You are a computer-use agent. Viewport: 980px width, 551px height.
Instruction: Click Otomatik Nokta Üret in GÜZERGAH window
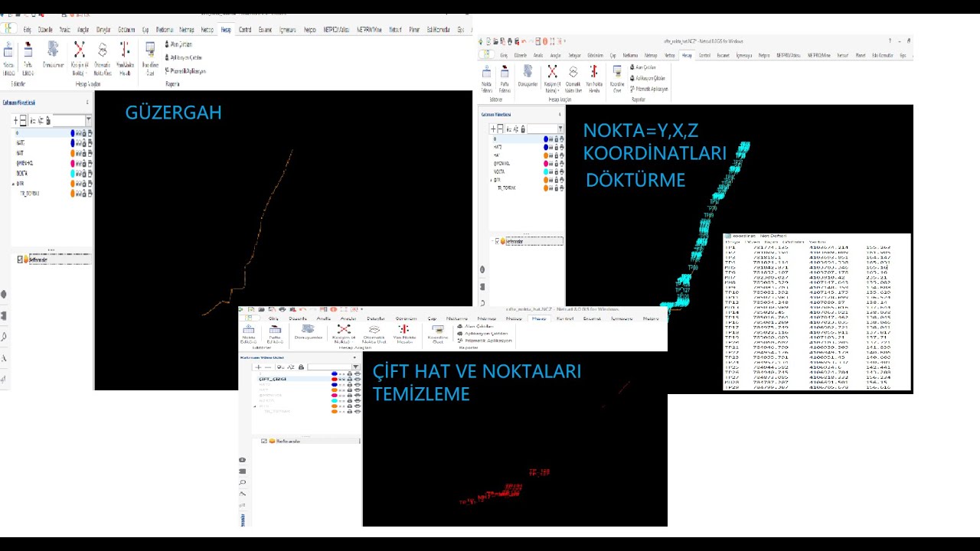click(x=103, y=57)
